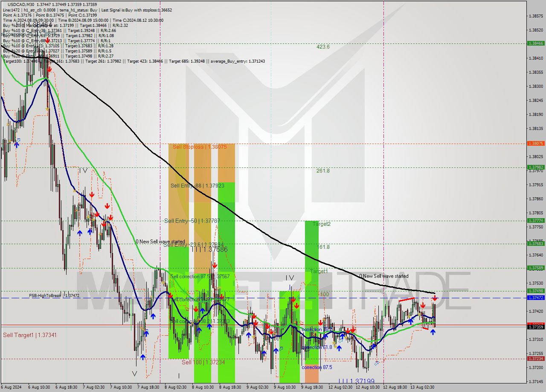The height and width of the screenshot is (392, 546).
Task: Click the blue correction 87.5 label
Action: coord(317,367)
